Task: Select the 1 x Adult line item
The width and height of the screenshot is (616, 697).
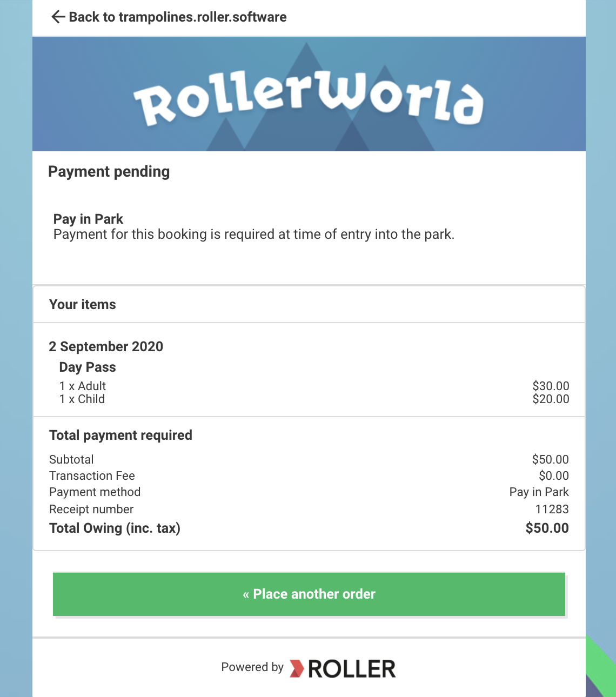Action: click(x=83, y=386)
